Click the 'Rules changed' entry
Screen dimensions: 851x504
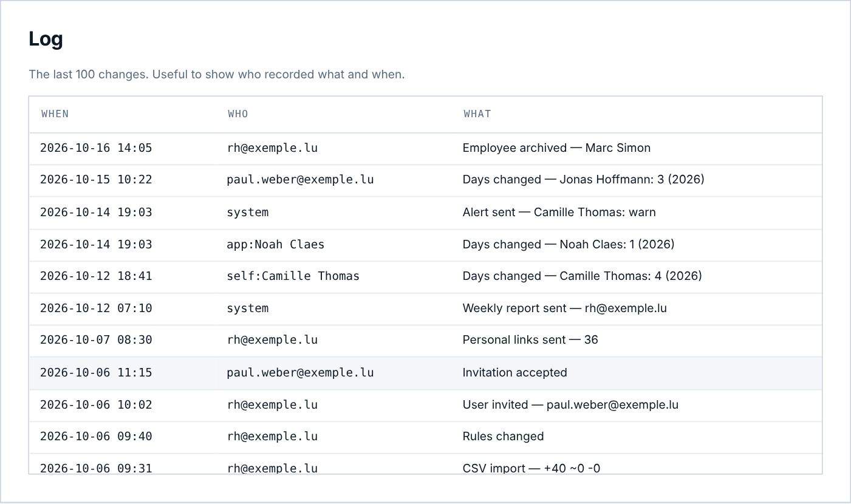[503, 437]
